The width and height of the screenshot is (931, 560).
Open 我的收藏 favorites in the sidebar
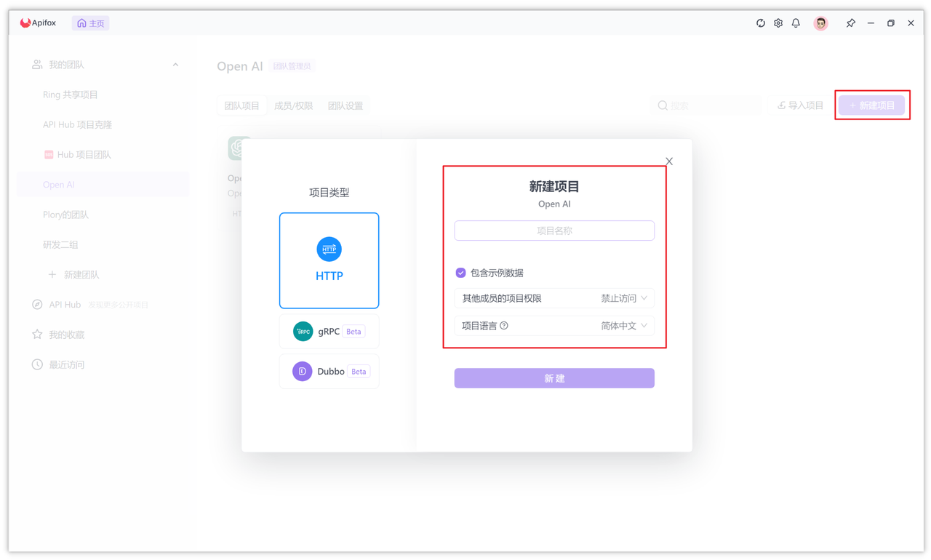coord(65,334)
